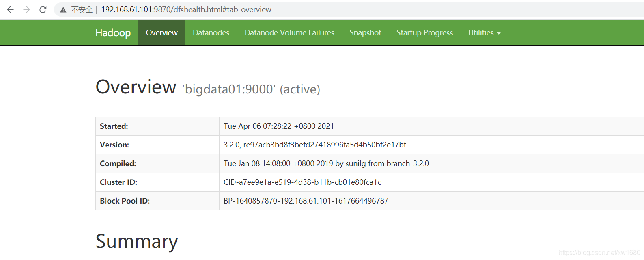Click the 不安全 security label

(x=82, y=10)
